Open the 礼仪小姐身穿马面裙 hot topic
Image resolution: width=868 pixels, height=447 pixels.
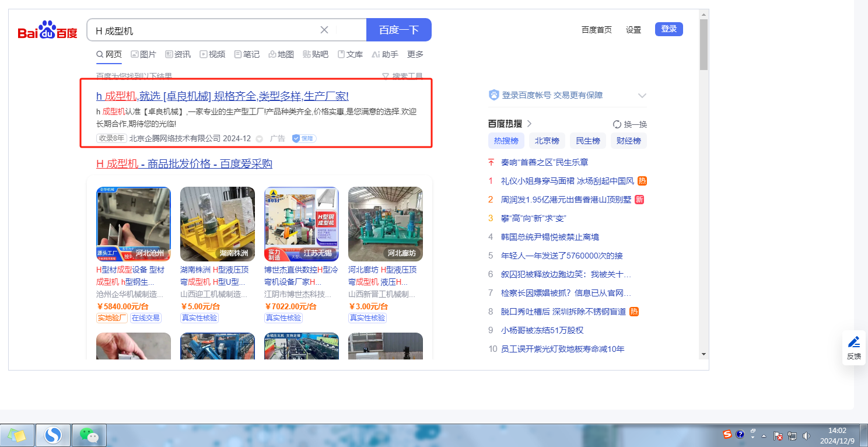click(568, 181)
